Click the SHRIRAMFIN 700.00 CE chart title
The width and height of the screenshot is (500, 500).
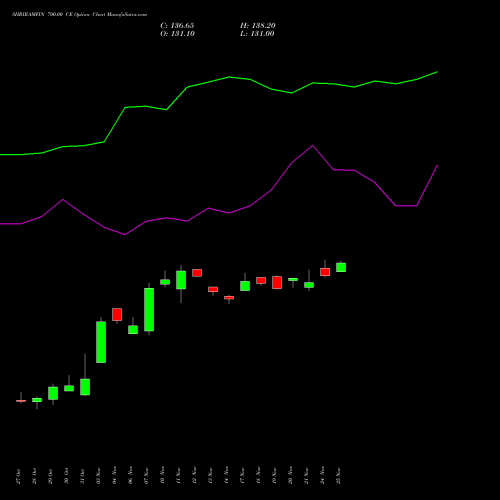coord(79,15)
